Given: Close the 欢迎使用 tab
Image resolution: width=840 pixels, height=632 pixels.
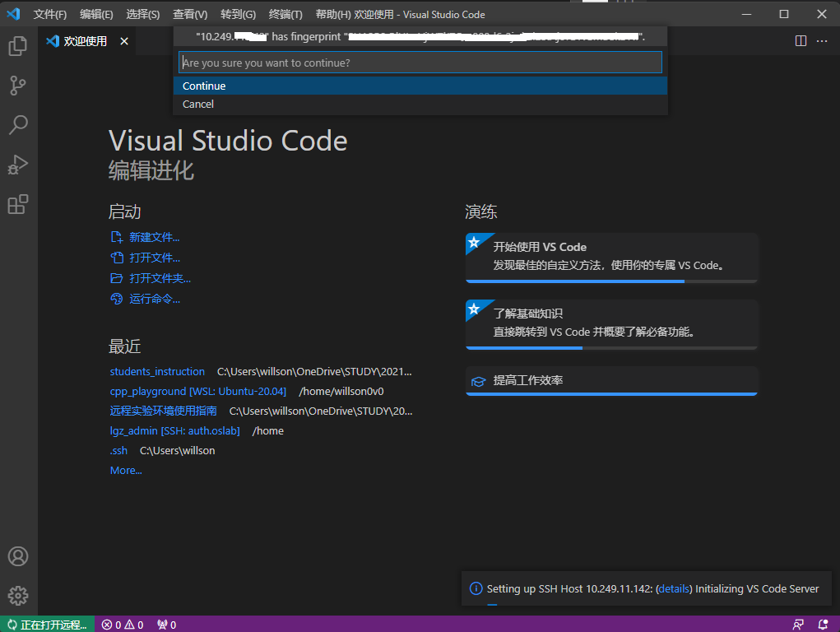Looking at the screenshot, I should (124, 41).
